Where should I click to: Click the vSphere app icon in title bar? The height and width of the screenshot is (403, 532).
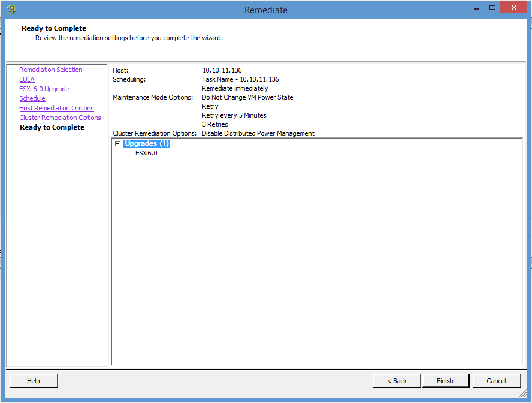[x=11, y=9]
